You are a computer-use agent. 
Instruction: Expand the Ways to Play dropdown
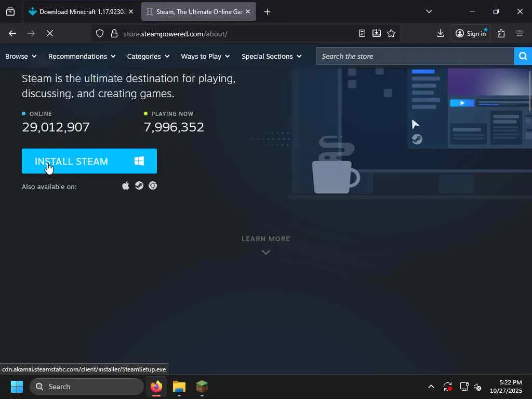coord(205,56)
